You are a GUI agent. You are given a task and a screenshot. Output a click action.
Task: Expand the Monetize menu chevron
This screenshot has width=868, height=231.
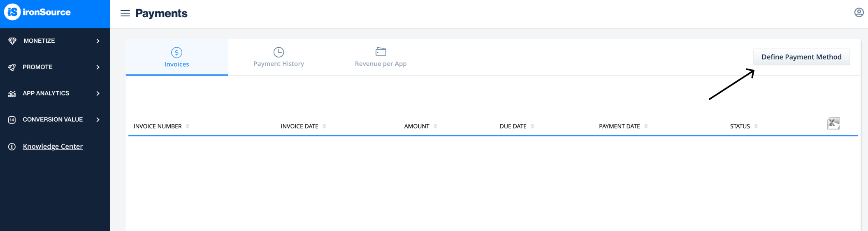click(98, 41)
